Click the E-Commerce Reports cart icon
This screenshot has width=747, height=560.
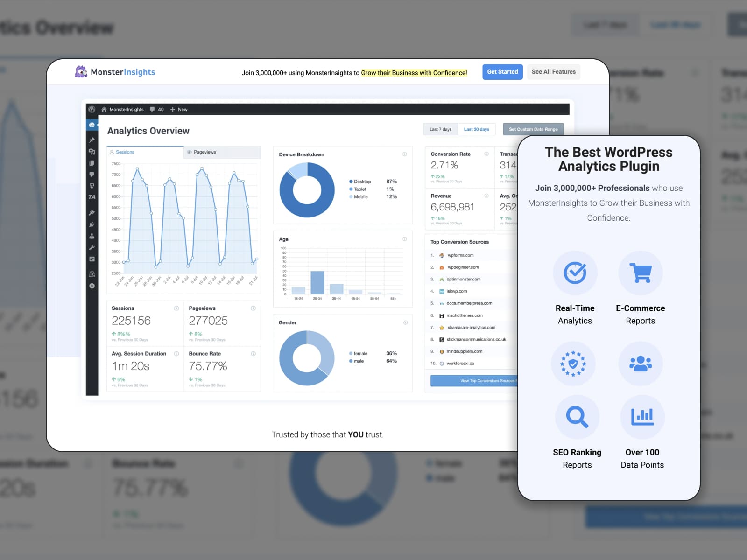tap(641, 273)
